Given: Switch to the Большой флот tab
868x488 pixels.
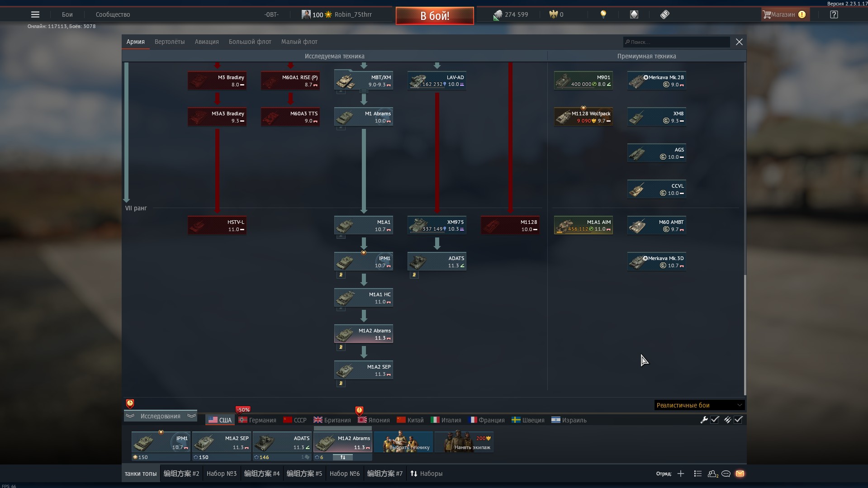Looking at the screenshot, I should coord(250,42).
